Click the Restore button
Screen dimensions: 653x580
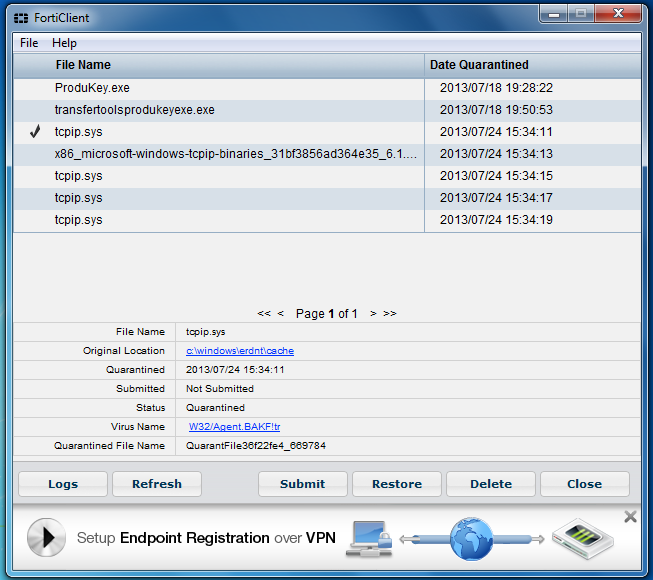tap(397, 484)
